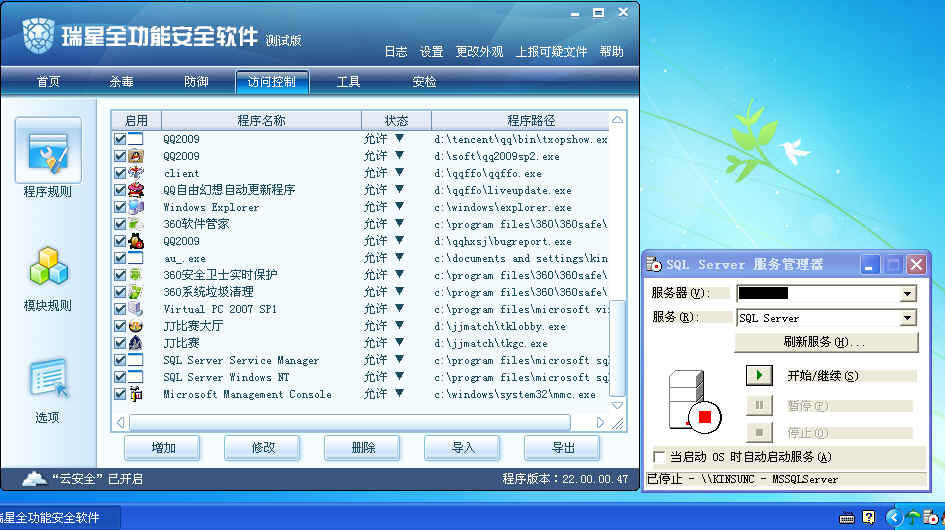Click the 360安全卫士实时保护 row icon
The width and height of the screenshot is (945, 530).
[136, 275]
